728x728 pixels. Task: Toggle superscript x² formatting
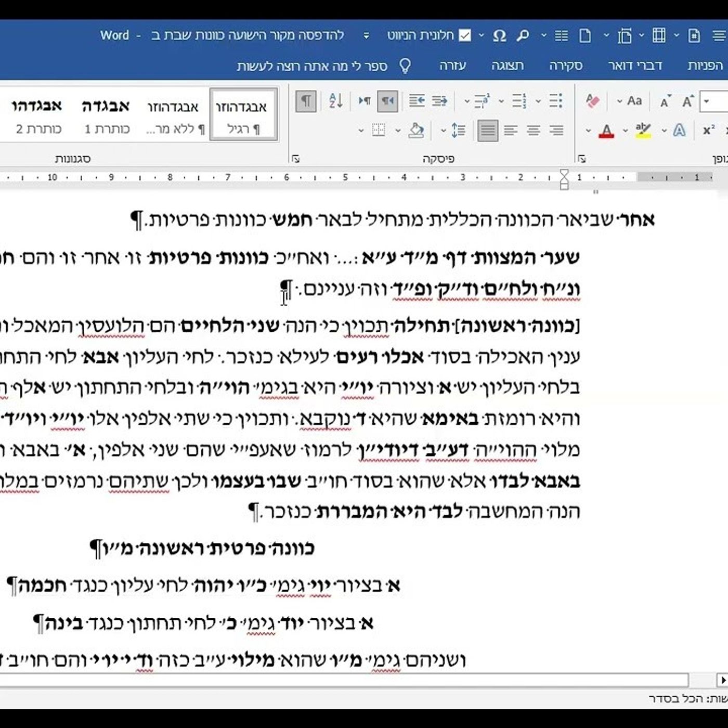coord(708,130)
